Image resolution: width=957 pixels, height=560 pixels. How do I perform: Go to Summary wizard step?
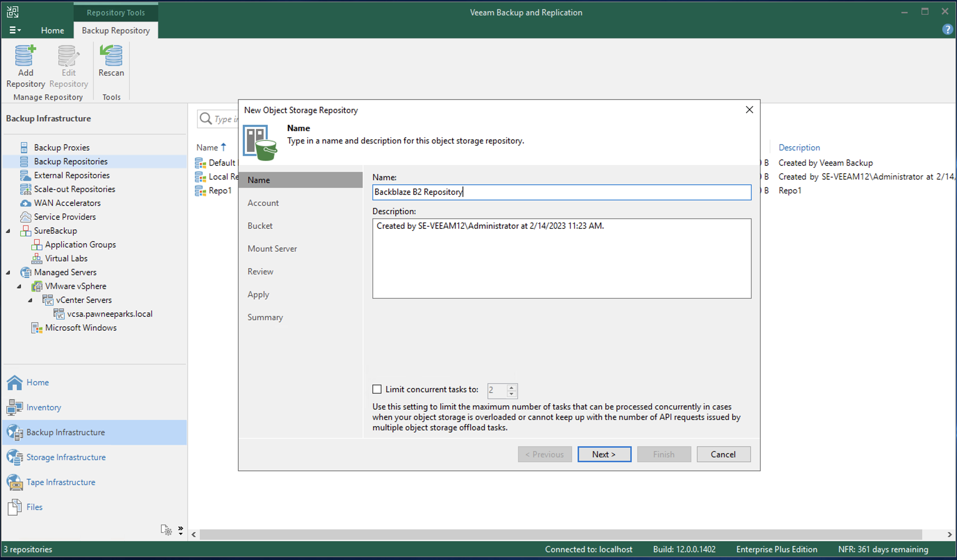pos(266,317)
